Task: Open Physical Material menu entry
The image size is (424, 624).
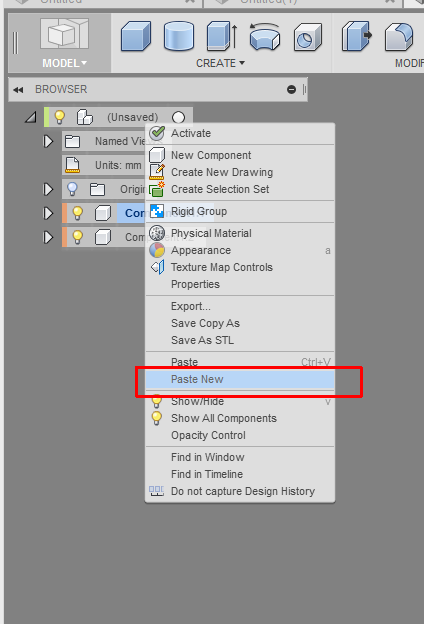Action: [240, 233]
